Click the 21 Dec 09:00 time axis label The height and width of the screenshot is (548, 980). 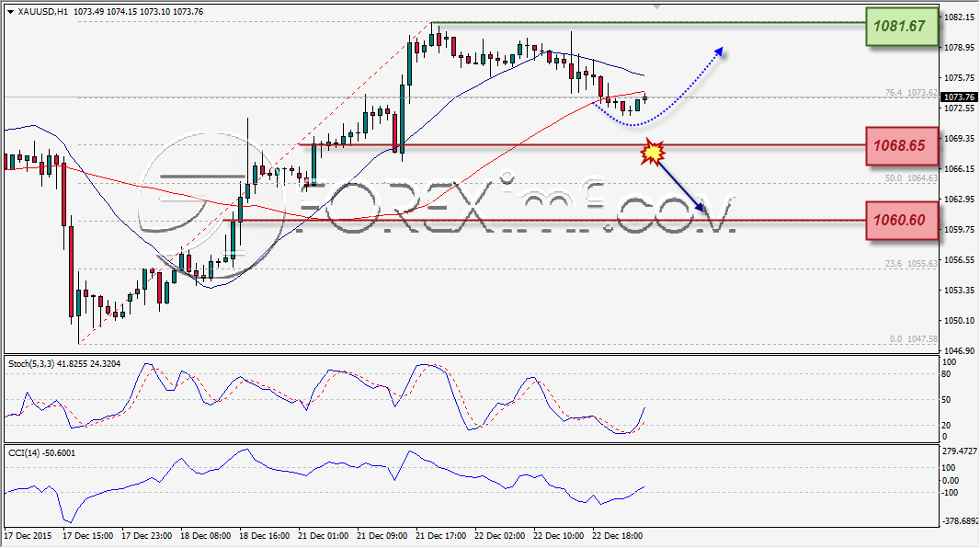coord(382,535)
